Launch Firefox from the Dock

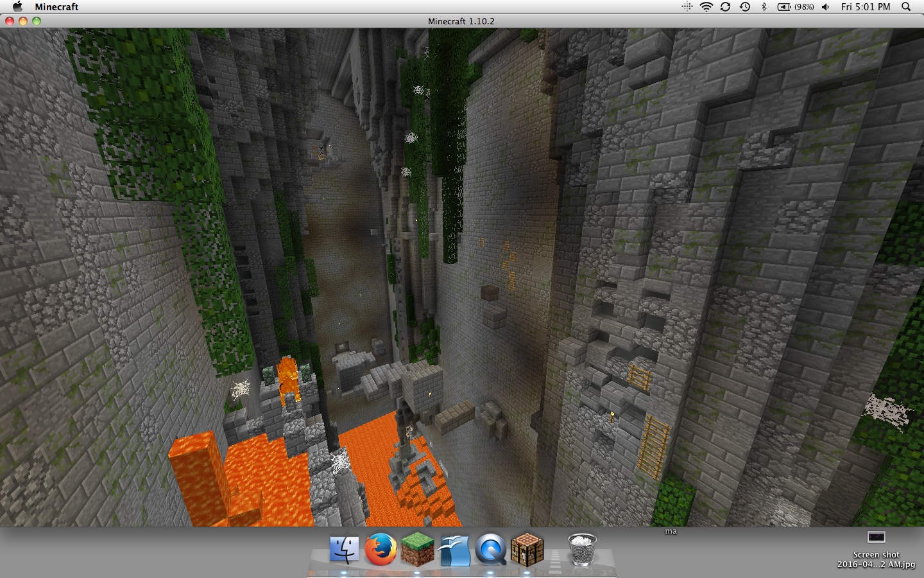381,550
